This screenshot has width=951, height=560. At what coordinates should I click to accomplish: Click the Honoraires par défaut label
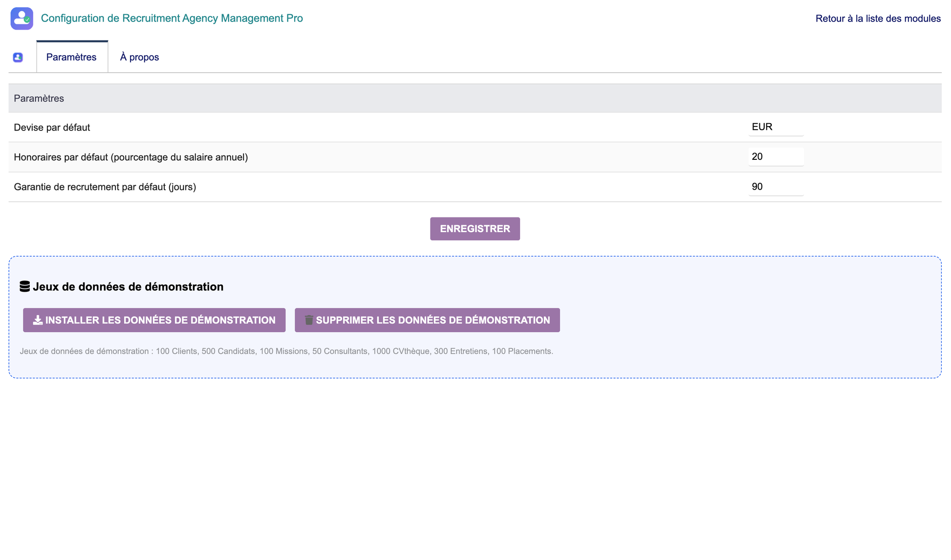[130, 157]
